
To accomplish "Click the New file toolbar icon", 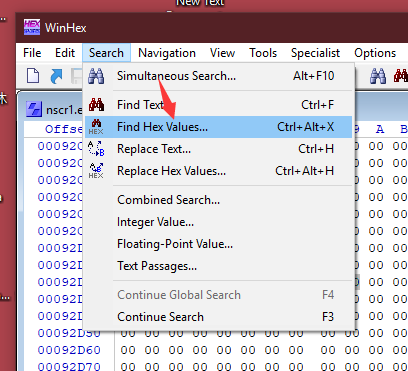I will coord(33,76).
